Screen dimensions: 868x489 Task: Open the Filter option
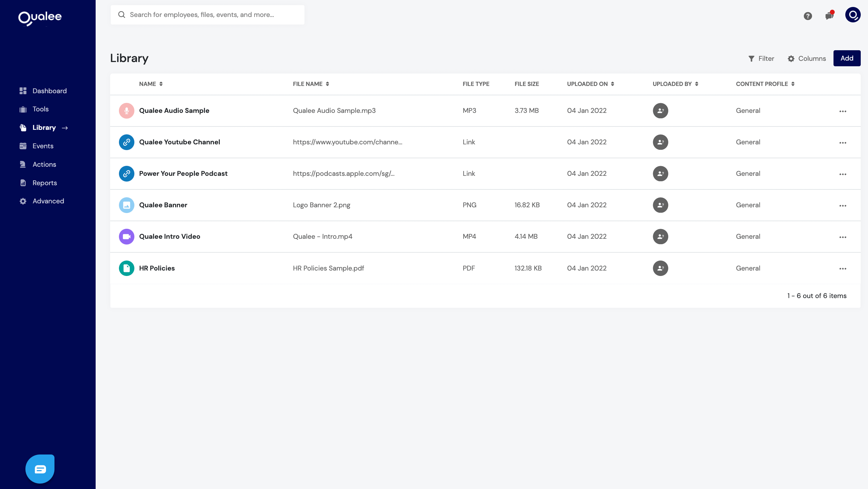click(x=761, y=59)
